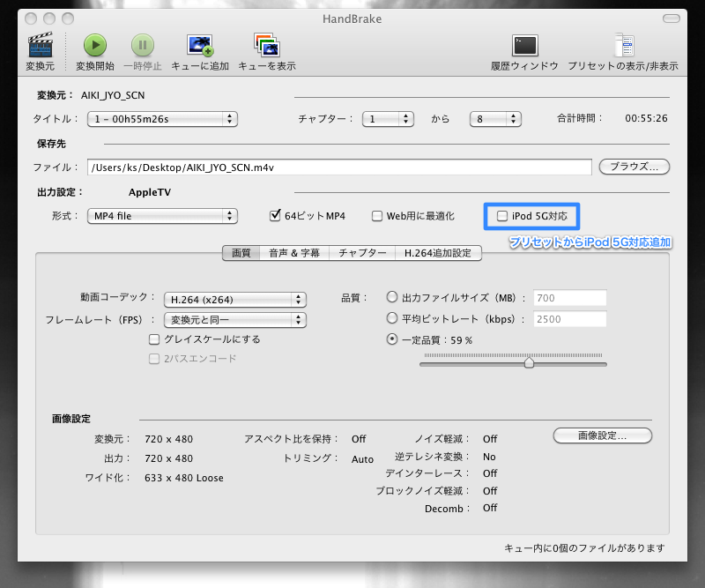Toggle presets drawer via プリセットの表示/非表示 icon
Viewport: 705px width, 588px height.
[623, 46]
